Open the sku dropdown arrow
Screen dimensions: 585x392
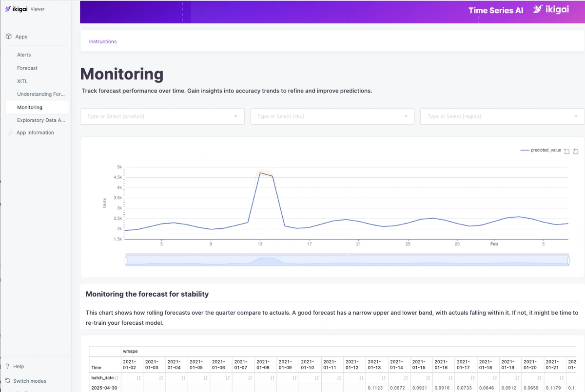(406, 116)
